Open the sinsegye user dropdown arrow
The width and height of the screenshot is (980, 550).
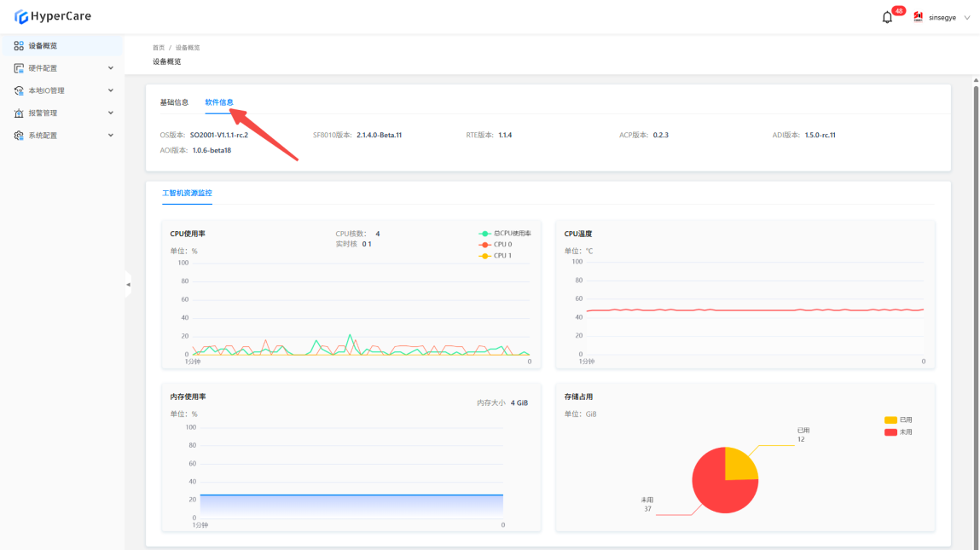coord(967,18)
